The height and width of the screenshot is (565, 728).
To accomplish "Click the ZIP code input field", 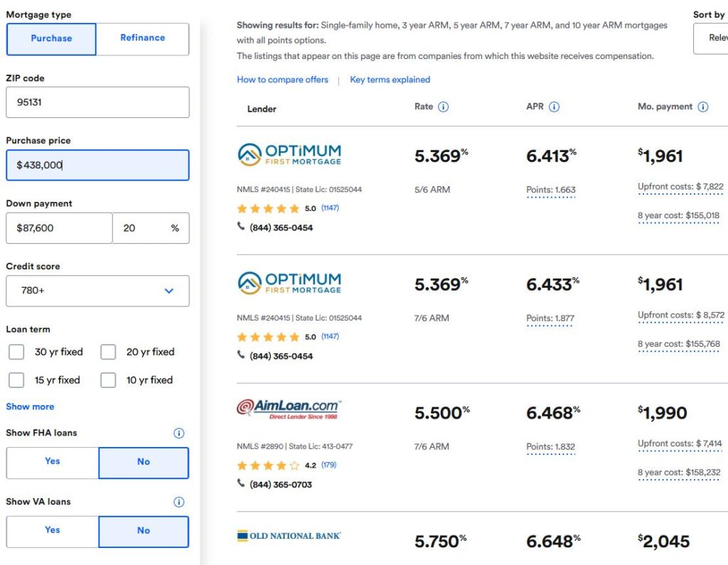I will click(97, 102).
